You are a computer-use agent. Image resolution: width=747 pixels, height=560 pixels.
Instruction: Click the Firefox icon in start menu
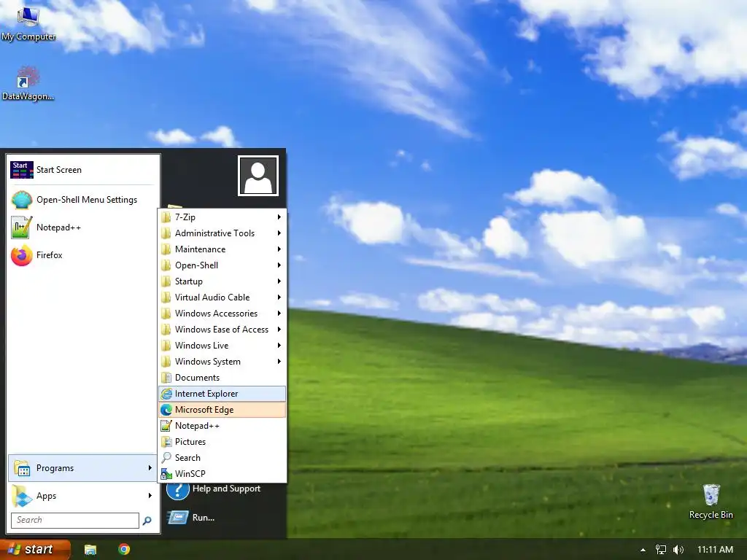click(21, 255)
